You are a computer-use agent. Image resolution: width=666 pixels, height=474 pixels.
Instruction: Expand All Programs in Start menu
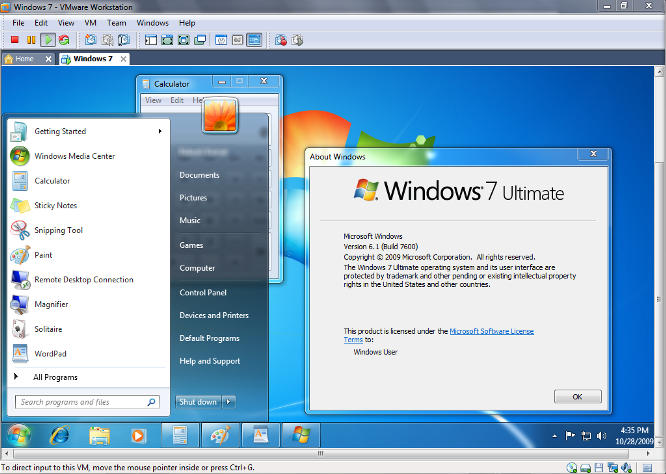(55, 377)
